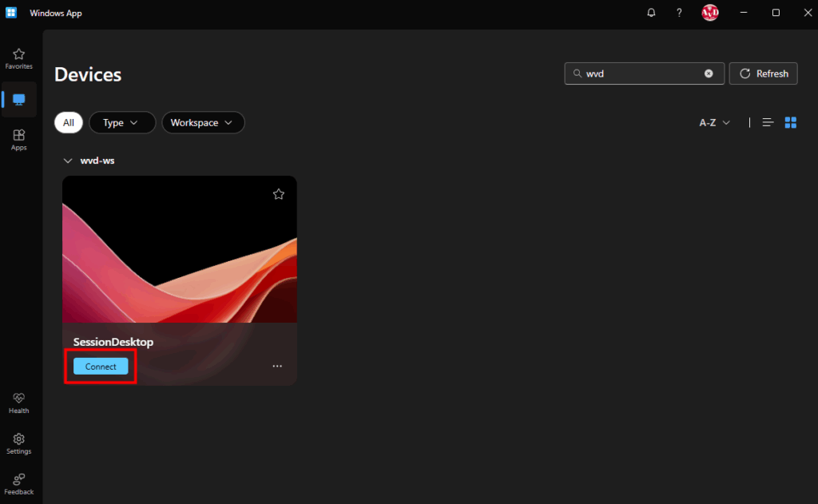Refresh the devices list
This screenshot has width=818, height=504.
tap(763, 73)
